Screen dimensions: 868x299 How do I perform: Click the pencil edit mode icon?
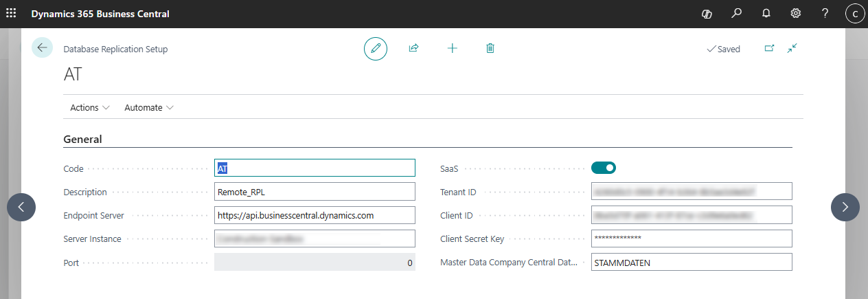pos(376,49)
